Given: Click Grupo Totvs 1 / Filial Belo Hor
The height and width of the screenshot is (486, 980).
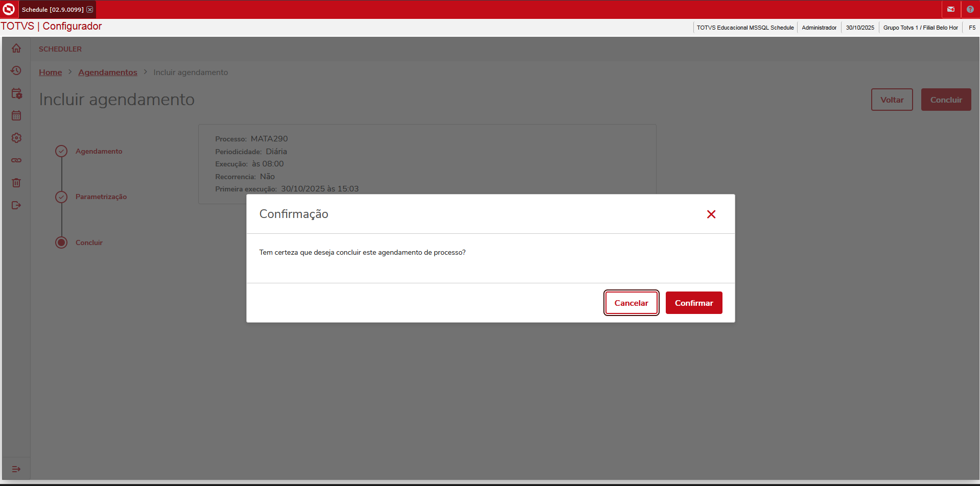Looking at the screenshot, I should (920, 28).
